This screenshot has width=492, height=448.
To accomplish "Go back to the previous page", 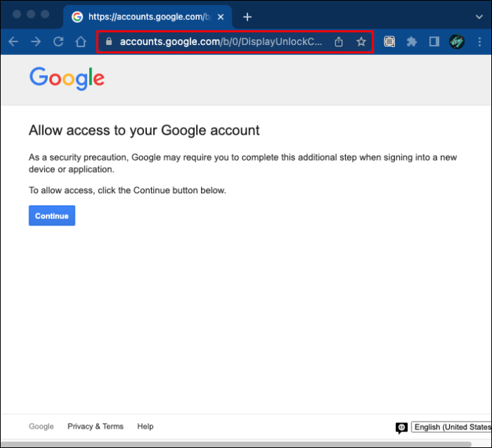I will (13, 41).
